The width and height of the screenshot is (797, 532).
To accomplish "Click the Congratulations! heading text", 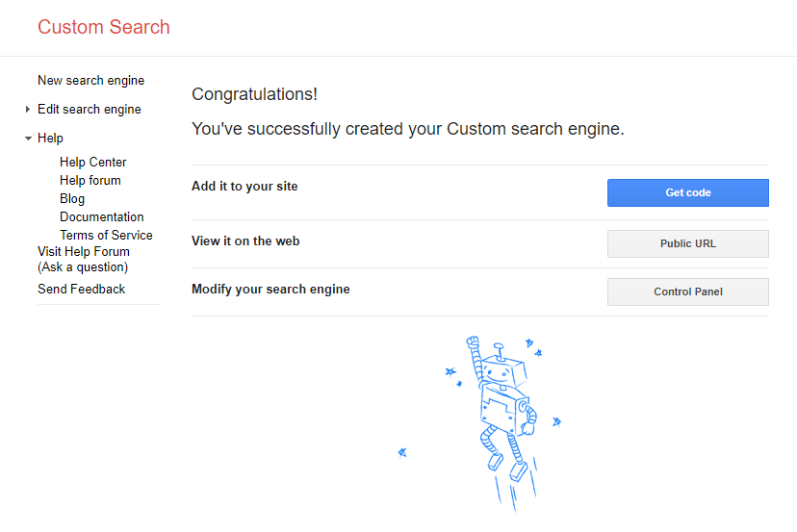I will point(254,94).
